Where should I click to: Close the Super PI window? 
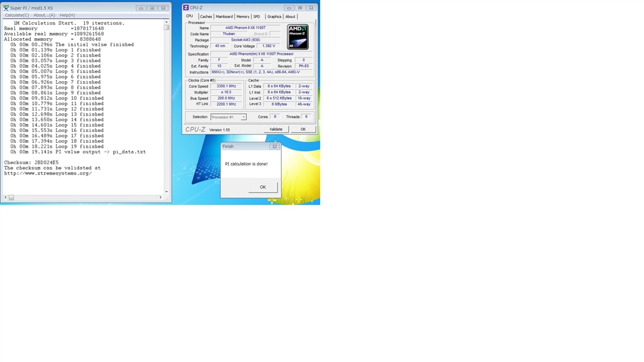[x=163, y=8]
